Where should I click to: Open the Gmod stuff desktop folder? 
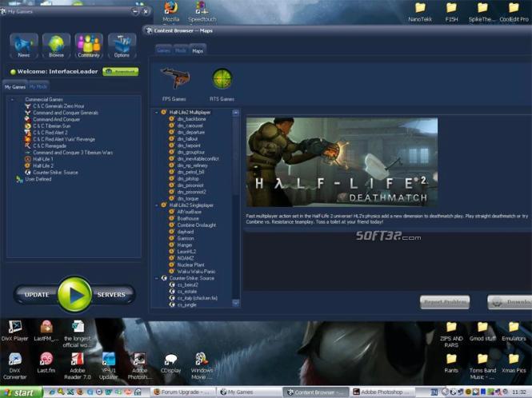[x=482, y=331]
